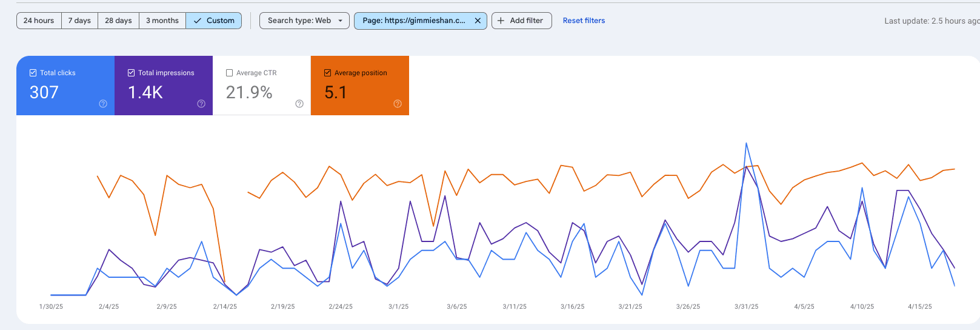980x330 pixels.
Task: Expand the Search type: Web dropdown
Action: [x=304, y=21]
